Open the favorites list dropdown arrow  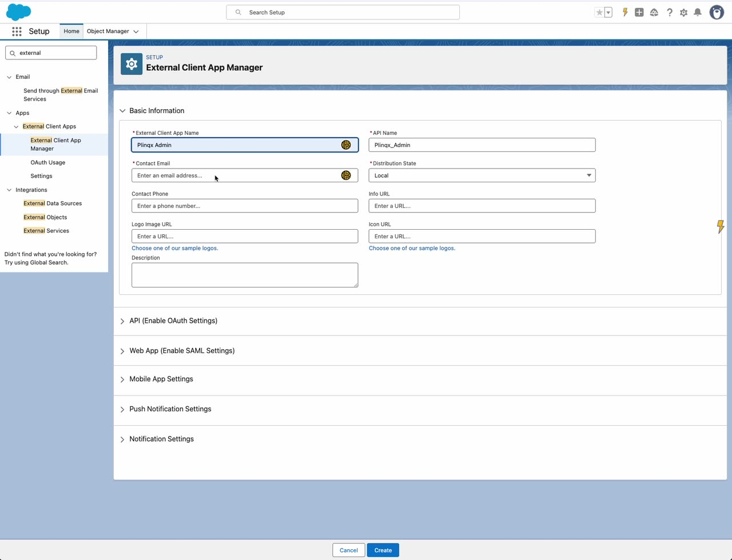click(608, 12)
